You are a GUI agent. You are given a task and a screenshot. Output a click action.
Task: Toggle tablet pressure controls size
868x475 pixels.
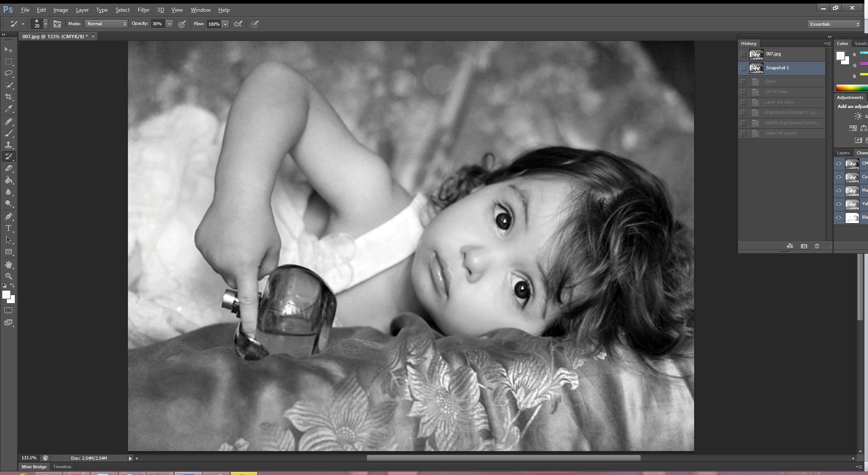[x=255, y=24]
